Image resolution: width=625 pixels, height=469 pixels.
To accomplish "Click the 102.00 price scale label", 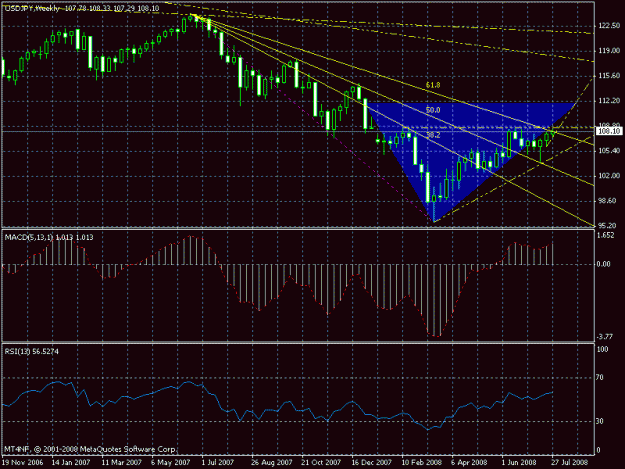I will point(609,176).
